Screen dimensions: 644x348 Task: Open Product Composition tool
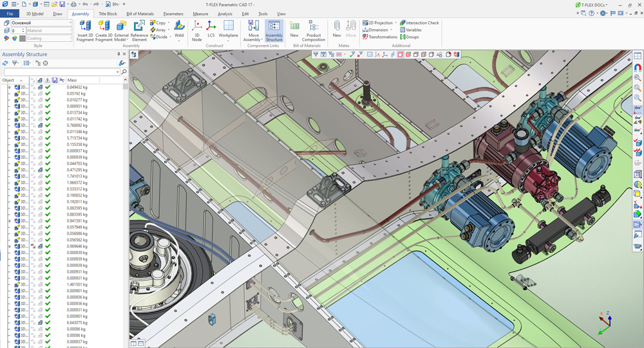click(x=314, y=31)
